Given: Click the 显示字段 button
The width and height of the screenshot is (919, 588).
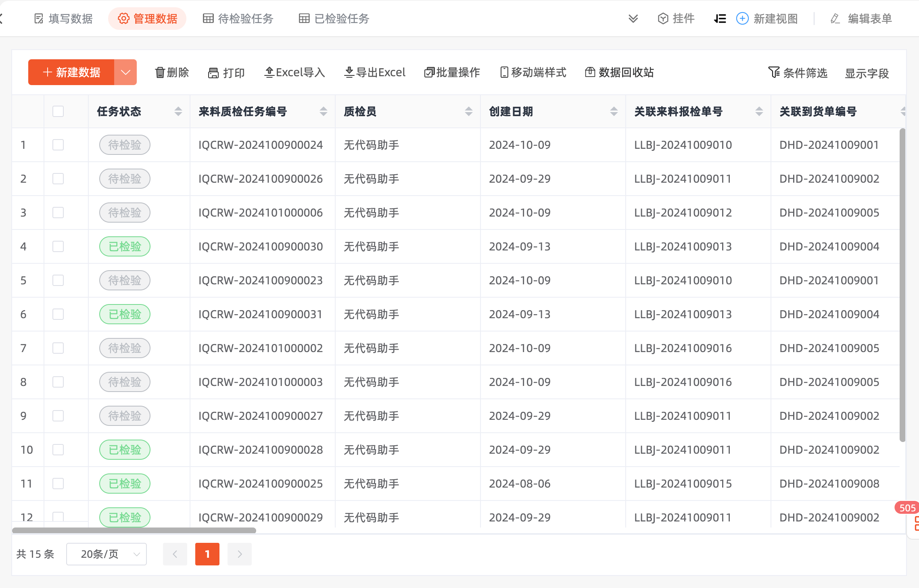Looking at the screenshot, I should [x=867, y=73].
